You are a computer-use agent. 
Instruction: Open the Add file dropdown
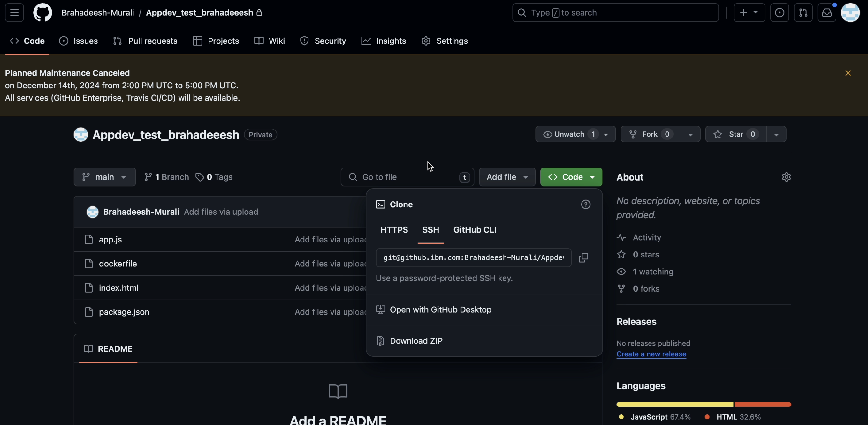coord(507,177)
